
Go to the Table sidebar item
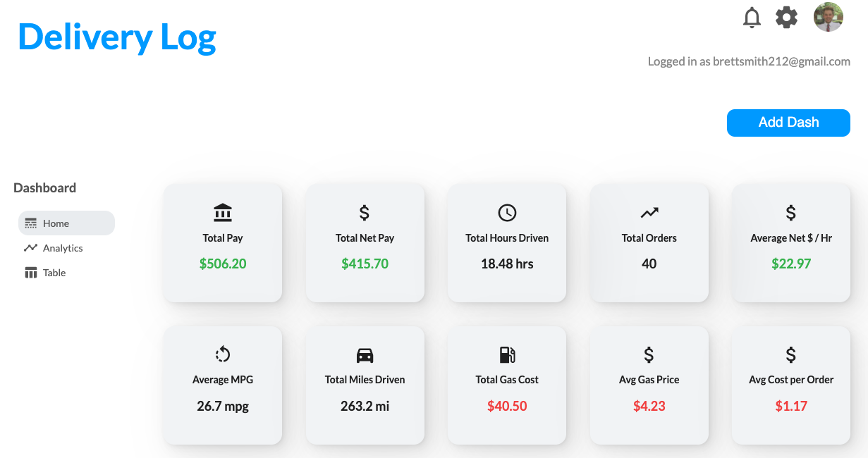click(x=54, y=273)
